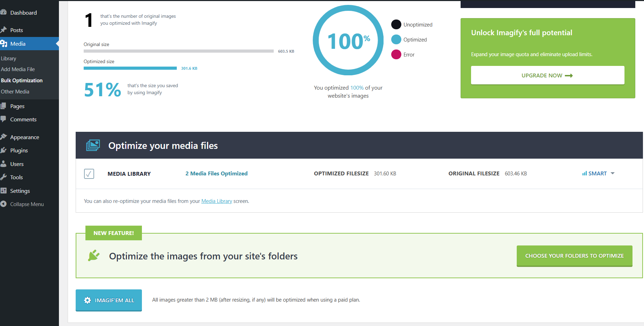Click the Dashboard gauge icon in sidebar
Screen dimensions: 644x326
tap(3, 13)
